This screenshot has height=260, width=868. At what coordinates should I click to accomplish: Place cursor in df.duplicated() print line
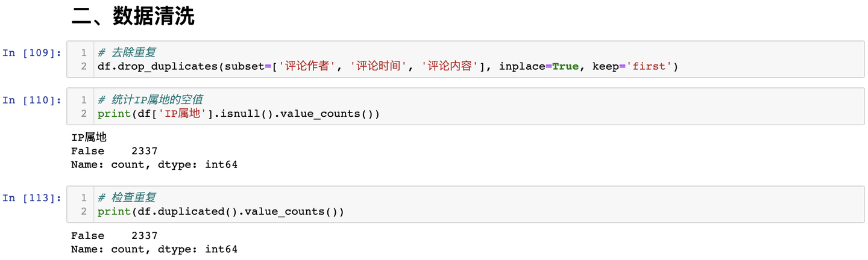click(221, 211)
